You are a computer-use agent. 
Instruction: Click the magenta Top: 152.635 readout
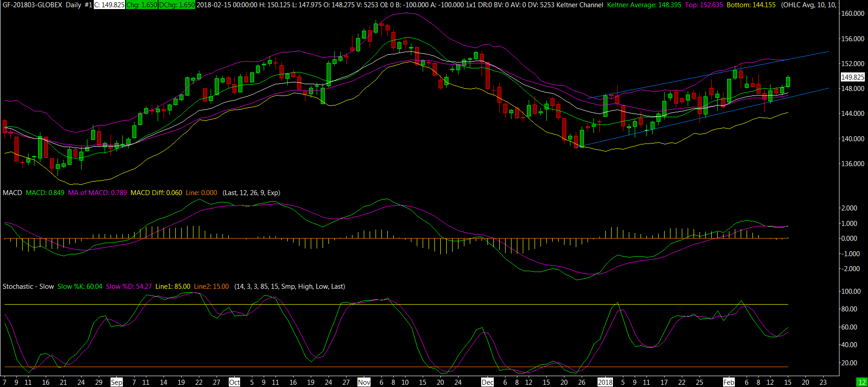click(x=704, y=5)
